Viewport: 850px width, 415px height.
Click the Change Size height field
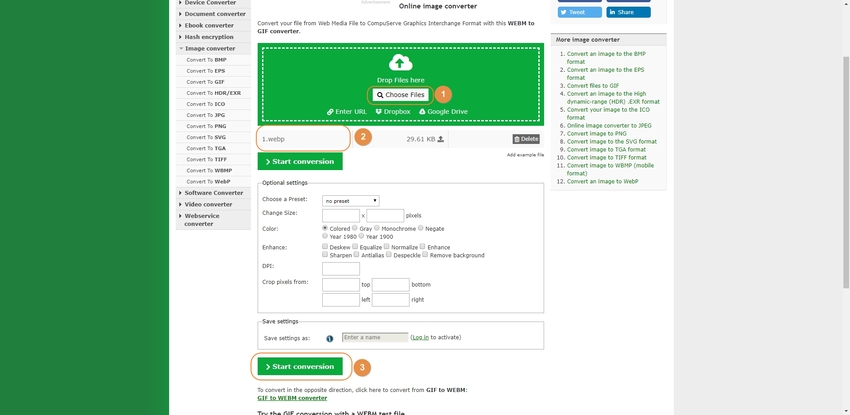coord(385,216)
